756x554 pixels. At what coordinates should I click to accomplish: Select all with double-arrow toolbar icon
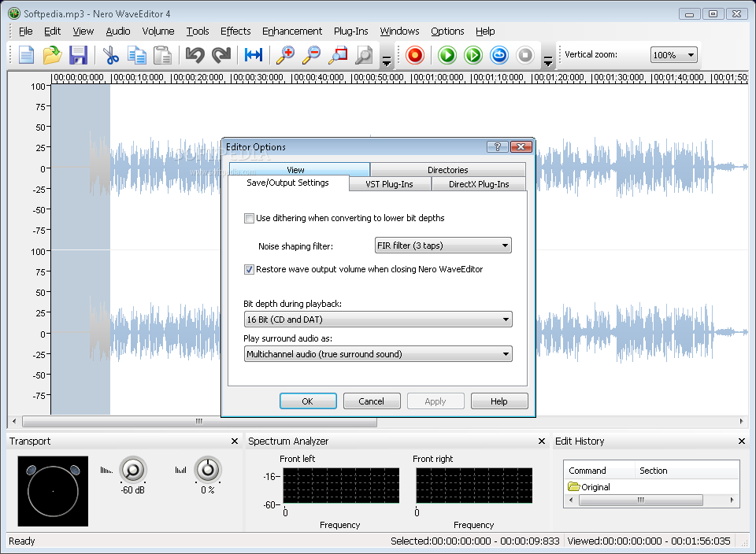point(254,55)
